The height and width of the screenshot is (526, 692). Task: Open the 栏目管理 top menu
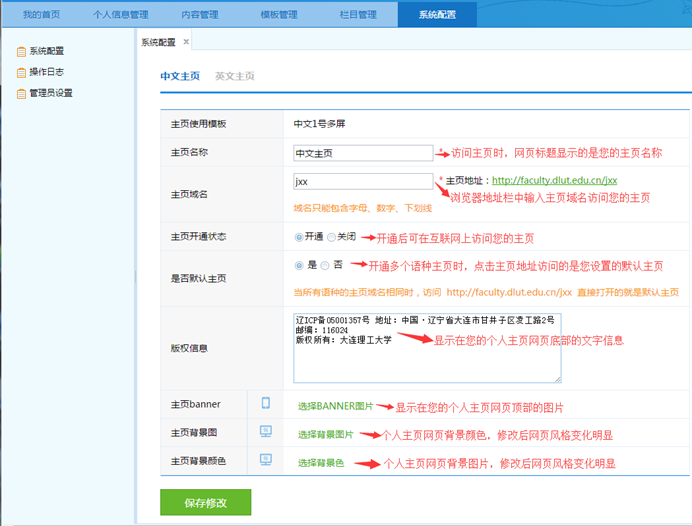358,14
